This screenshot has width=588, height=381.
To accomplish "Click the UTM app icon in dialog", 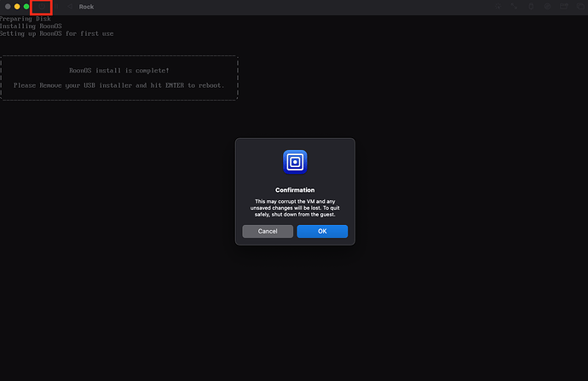I will 295,162.
